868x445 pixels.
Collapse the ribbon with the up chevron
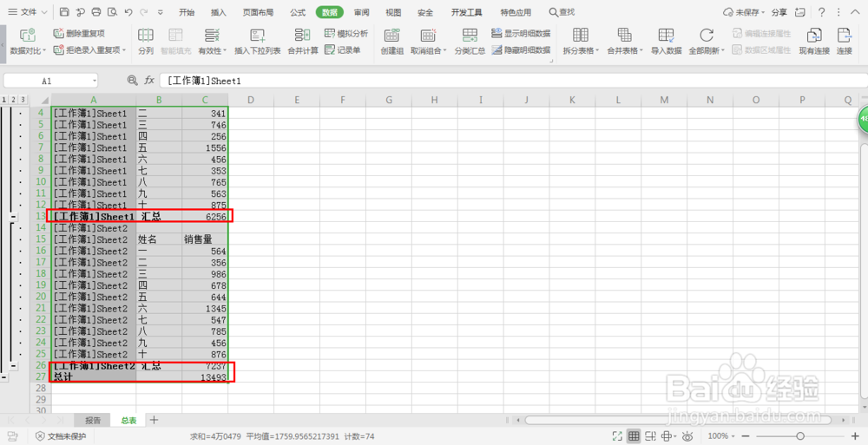pyautogui.click(x=855, y=12)
